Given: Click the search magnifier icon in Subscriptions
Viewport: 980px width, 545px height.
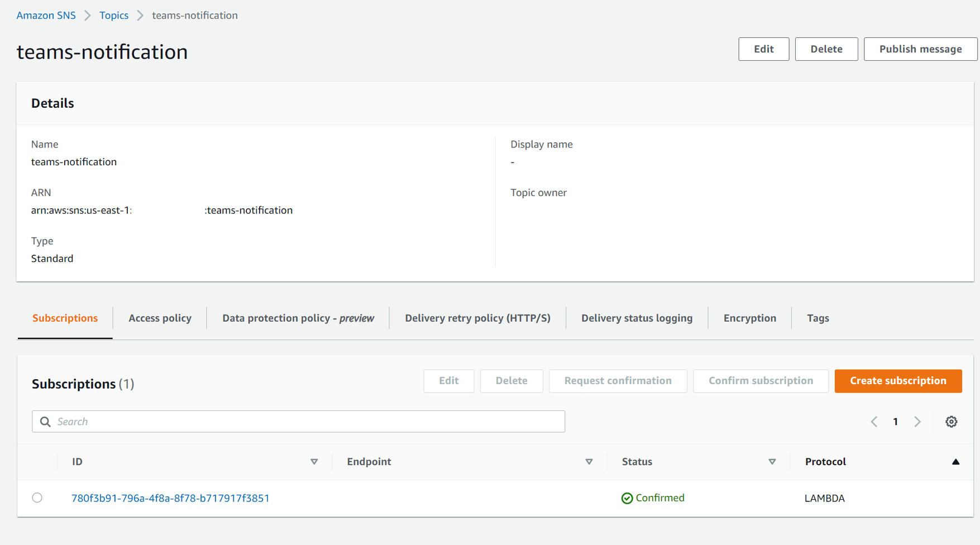Looking at the screenshot, I should 45,422.
